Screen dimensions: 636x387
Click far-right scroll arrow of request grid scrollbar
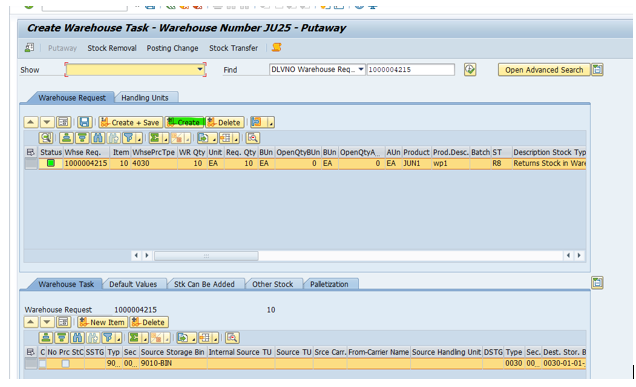coord(579,255)
